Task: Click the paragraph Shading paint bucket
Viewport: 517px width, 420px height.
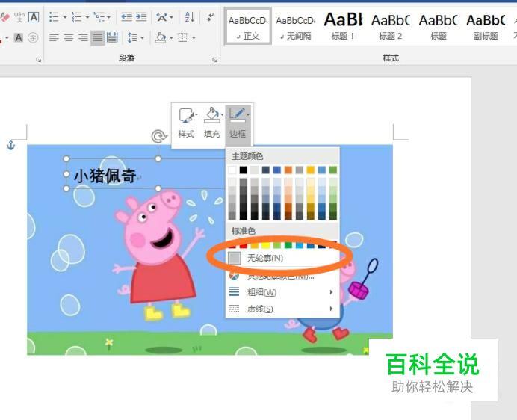Action: click(x=161, y=37)
